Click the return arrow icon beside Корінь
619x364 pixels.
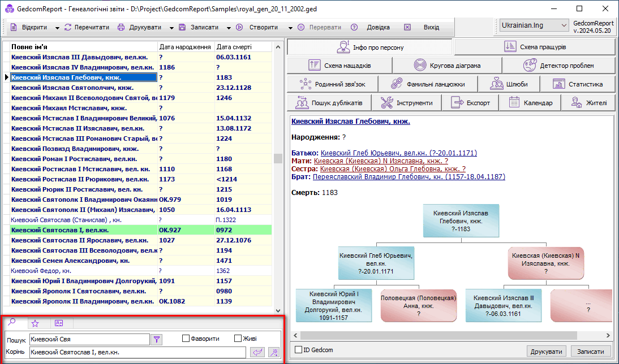257,353
